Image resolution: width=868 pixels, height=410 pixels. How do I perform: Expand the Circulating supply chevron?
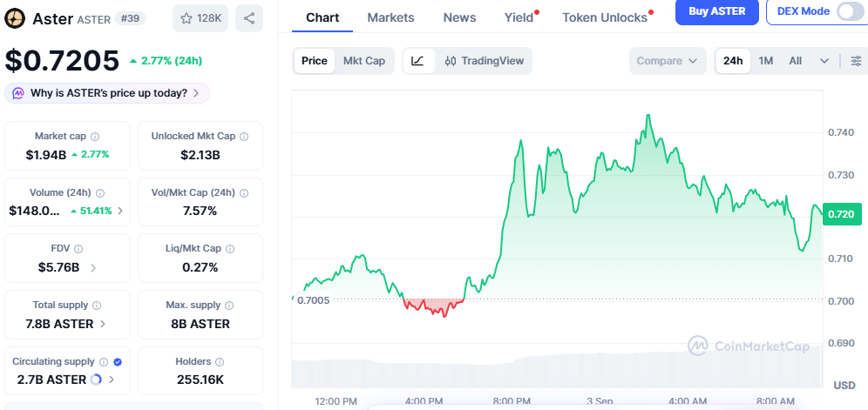point(112,380)
